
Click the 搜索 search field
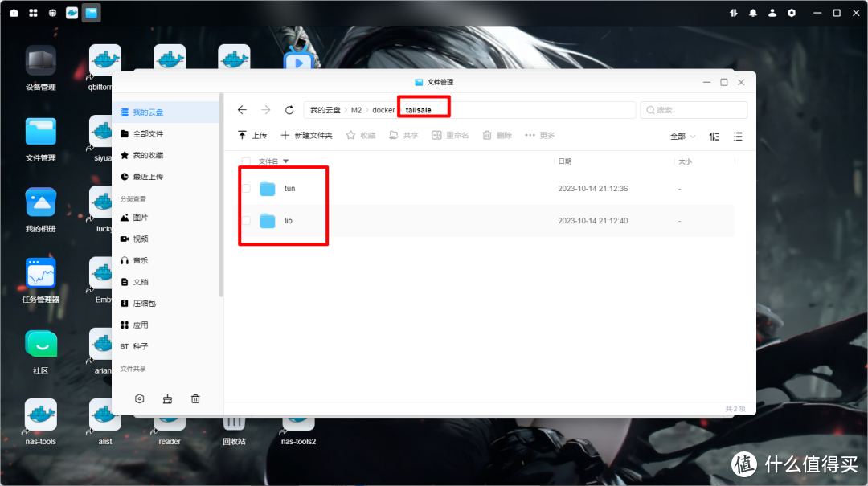694,110
